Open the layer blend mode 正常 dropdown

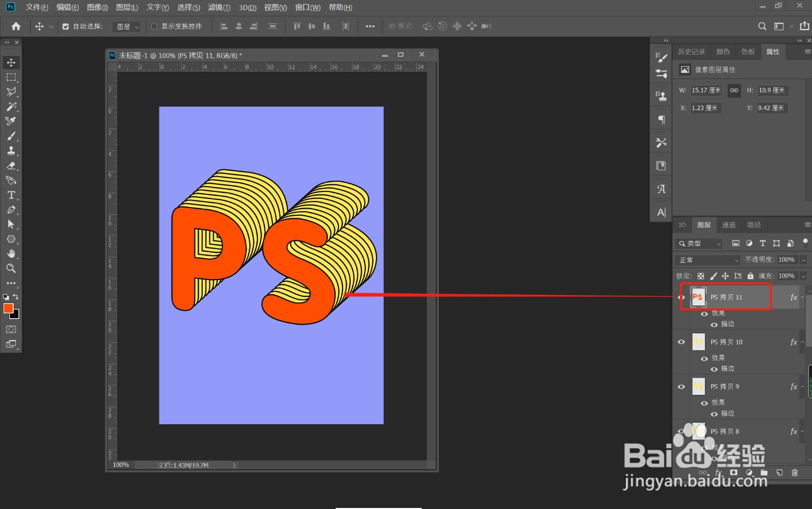coord(708,260)
